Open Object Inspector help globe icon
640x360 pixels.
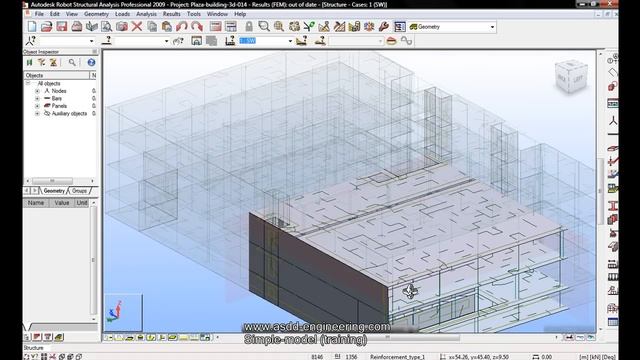[x=91, y=62]
